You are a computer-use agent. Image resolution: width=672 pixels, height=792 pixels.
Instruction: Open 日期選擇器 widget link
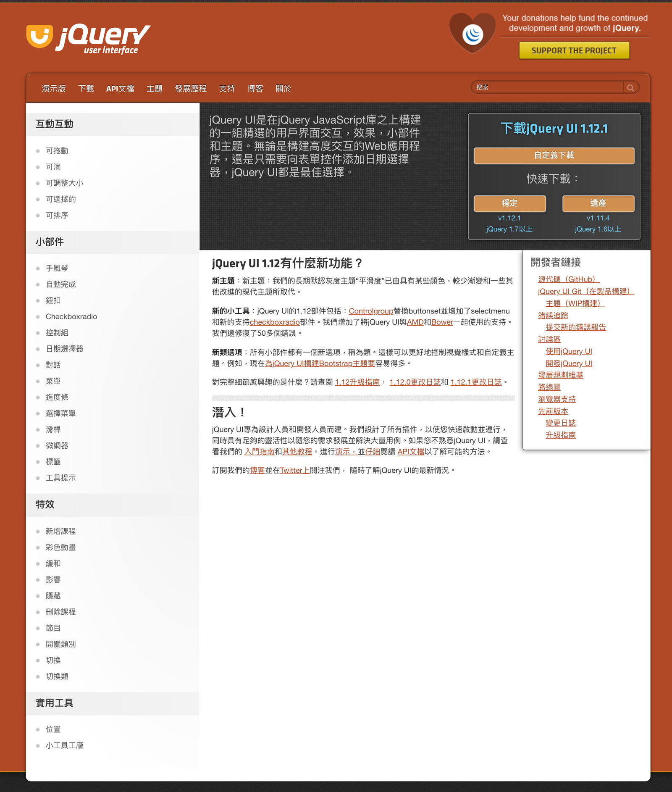point(65,349)
